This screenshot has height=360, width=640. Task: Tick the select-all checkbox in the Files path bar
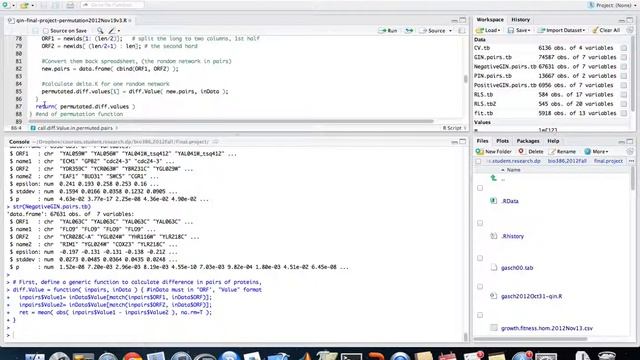[478, 161]
